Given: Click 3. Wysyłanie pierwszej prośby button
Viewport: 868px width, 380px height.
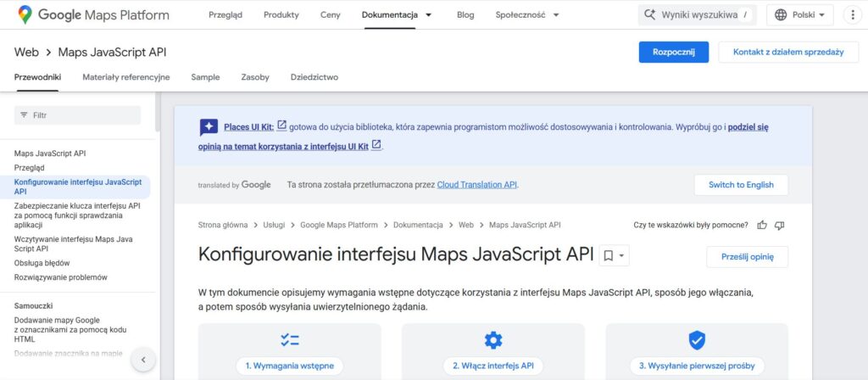Looking at the screenshot, I should [x=697, y=366].
